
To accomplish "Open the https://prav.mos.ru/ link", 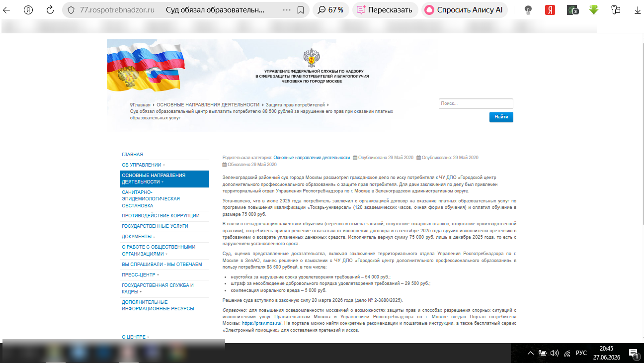I will click(261, 323).
